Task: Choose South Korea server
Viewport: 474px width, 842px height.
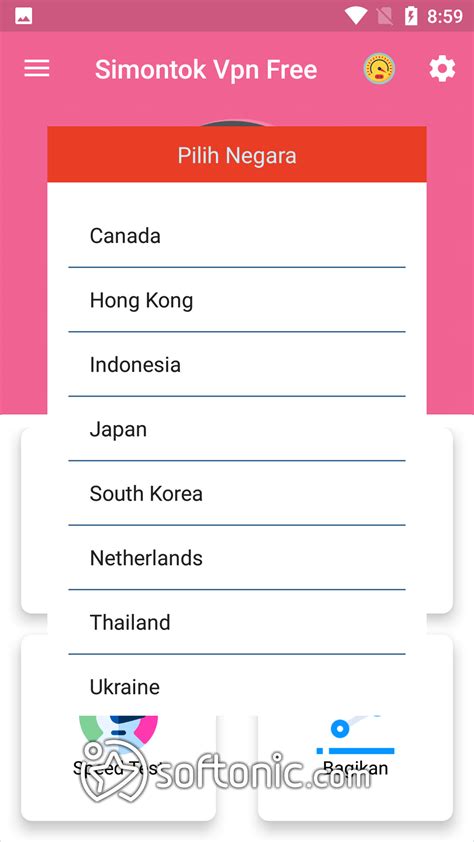Action: pyautogui.click(x=237, y=493)
